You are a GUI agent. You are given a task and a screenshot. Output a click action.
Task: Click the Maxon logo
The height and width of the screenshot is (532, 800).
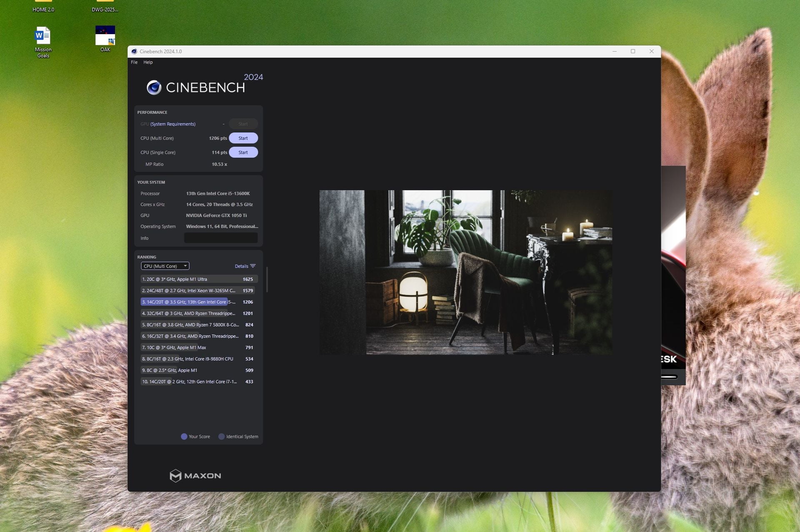pos(195,476)
